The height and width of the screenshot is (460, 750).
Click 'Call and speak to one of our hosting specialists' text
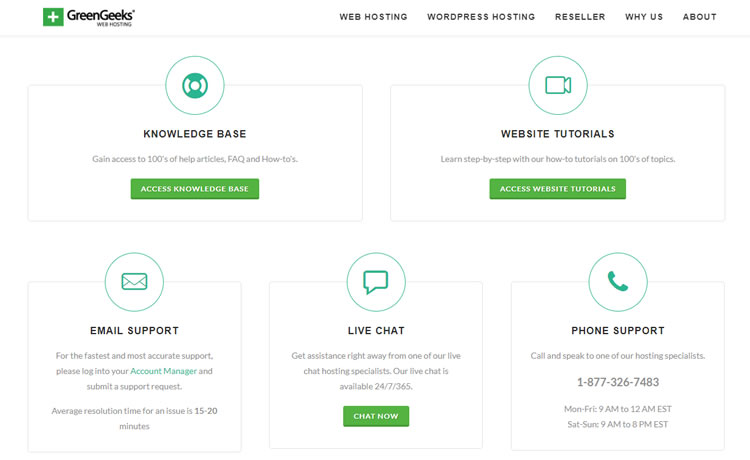pyautogui.click(x=618, y=356)
